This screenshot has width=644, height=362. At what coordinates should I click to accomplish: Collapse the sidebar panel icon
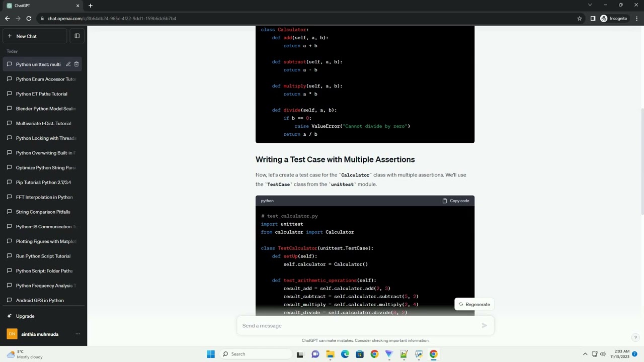click(x=77, y=36)
